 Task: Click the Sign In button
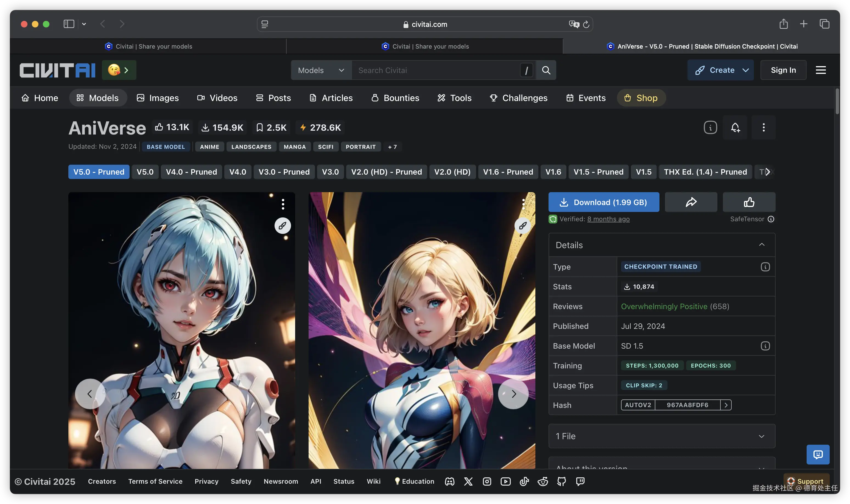point(783,70)
